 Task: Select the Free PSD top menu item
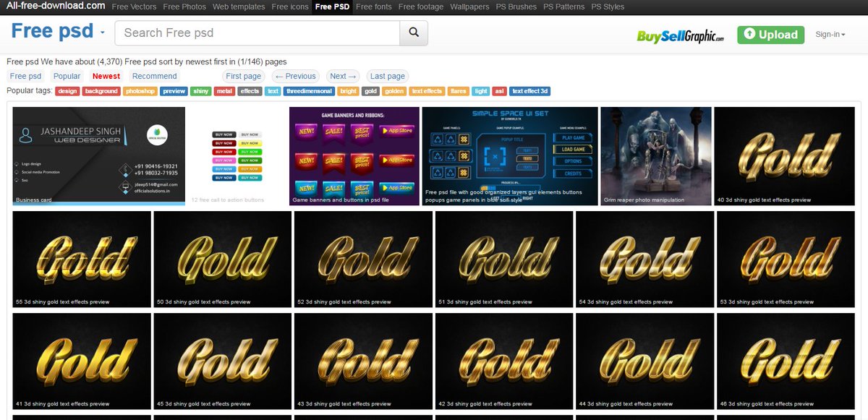pyautogui.click(x=333, y=7)
